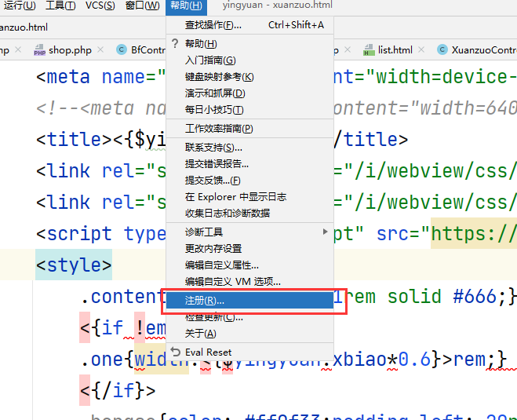
Task: Click the class icon on BfContr tab
Action: 122,49
